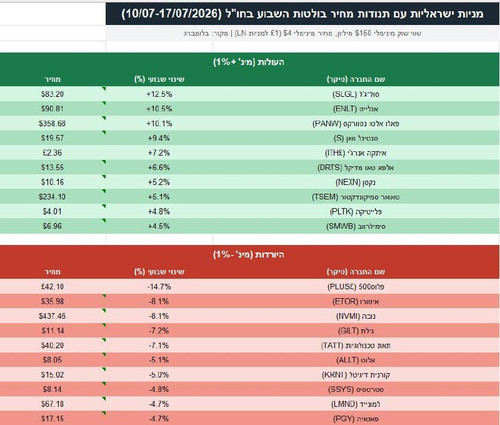Screen dimensions: 500x425
Task: Select the $4.01 price cell
Action: (x=53, y=211)
